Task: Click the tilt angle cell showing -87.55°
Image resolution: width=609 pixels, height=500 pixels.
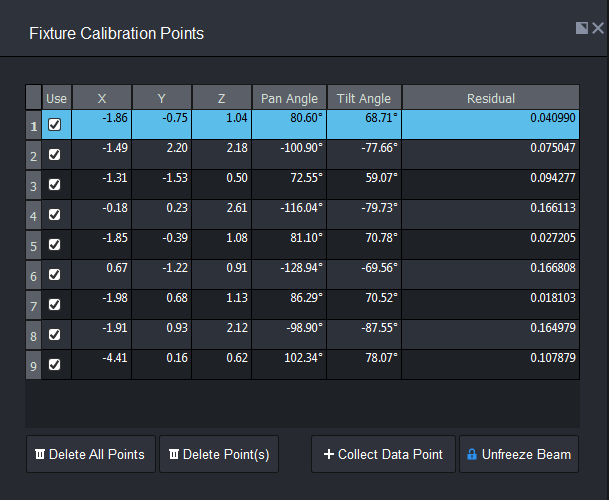Action: click(x=364, y=334)
